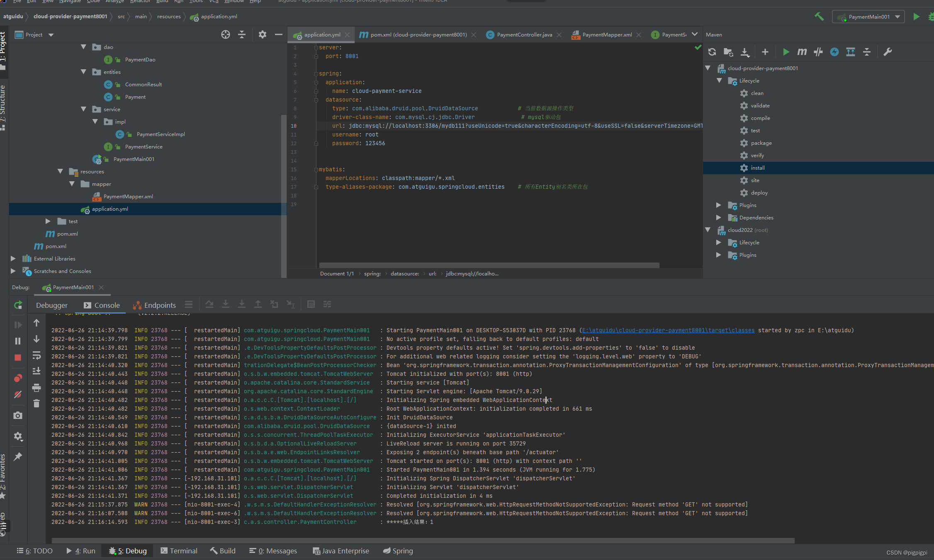Collapse the cloud2022 root Maven node
The height and width of the screenshot is (560, 934).
tap(708, 230)
